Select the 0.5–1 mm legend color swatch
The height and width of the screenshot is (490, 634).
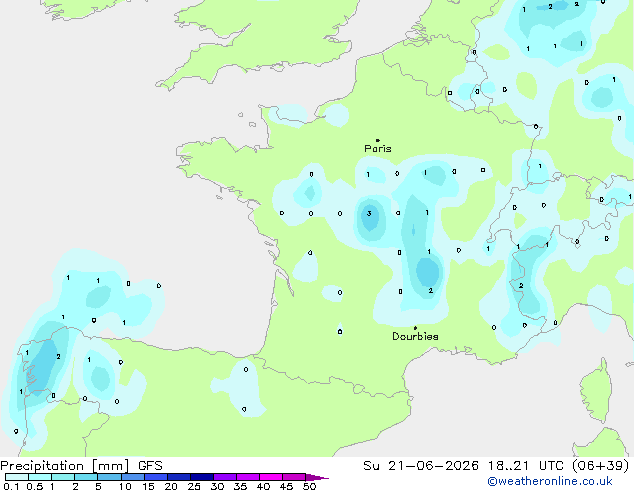[x=40, y=477]
